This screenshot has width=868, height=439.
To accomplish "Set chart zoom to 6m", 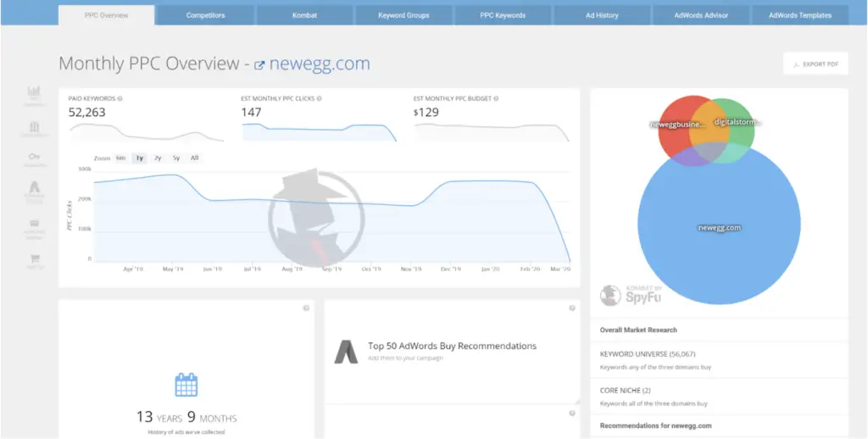I will [120, 158].
